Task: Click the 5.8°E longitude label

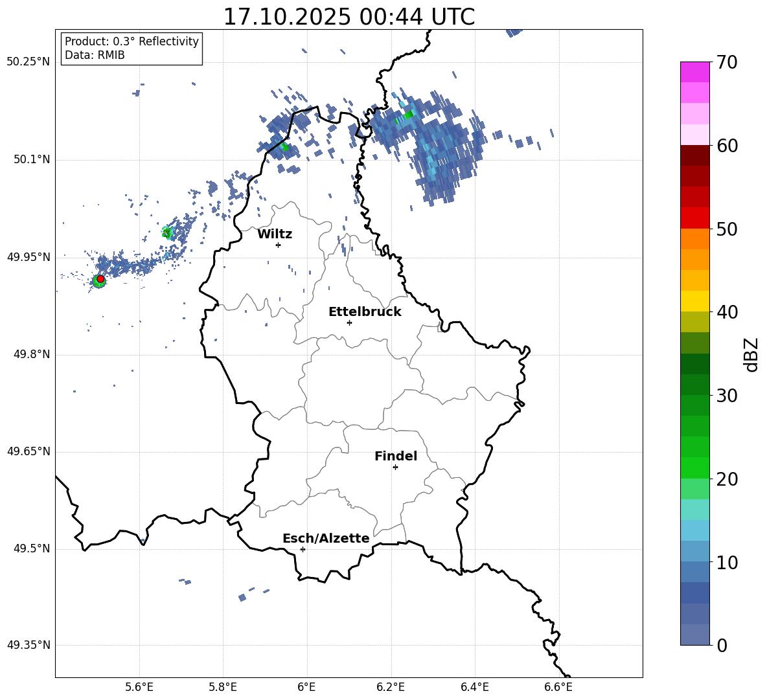Action: pos(223,688)
